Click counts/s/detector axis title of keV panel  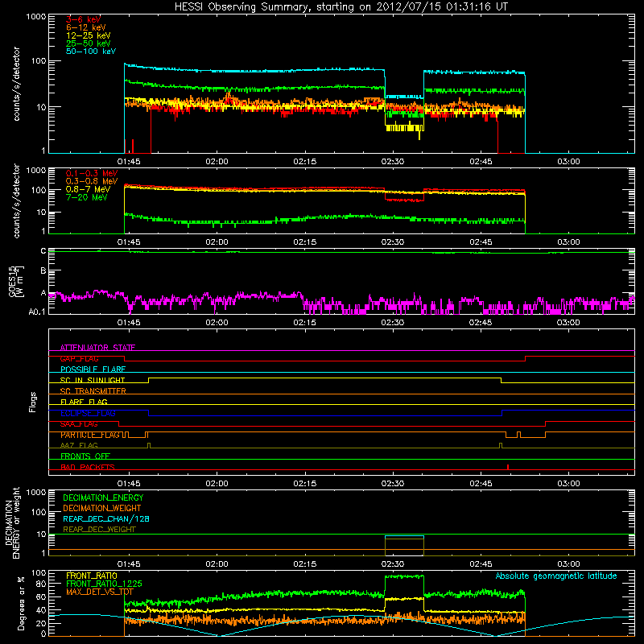[16, 84]
